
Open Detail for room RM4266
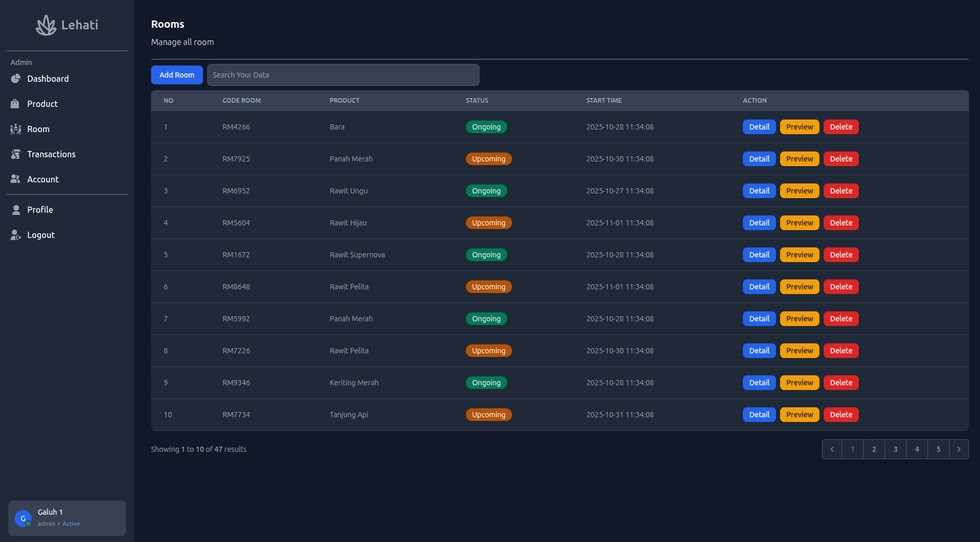[x=759, y=127]
